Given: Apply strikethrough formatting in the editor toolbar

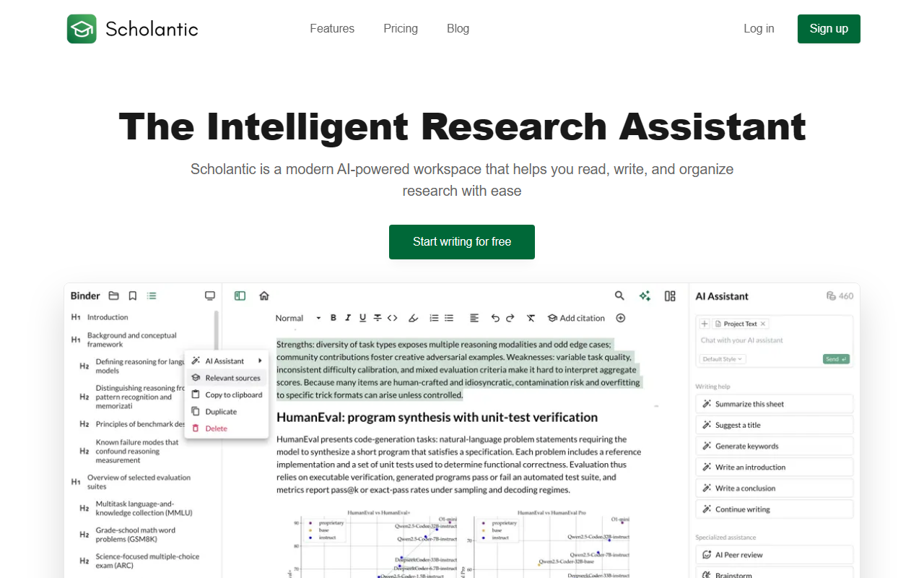Looking at the screenshot, I should pyautogui.click(x=377, y=318).
